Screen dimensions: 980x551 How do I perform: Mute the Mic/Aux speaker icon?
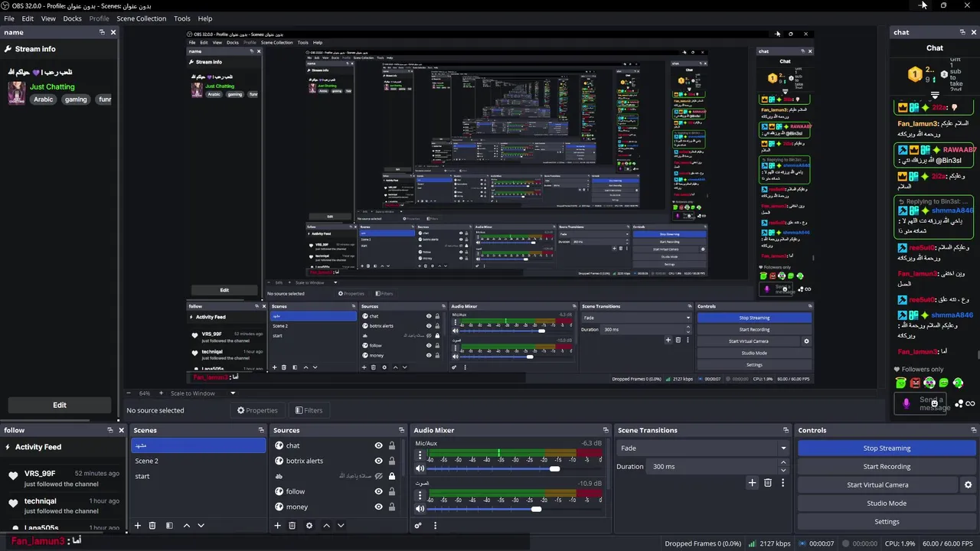point(420,468)
